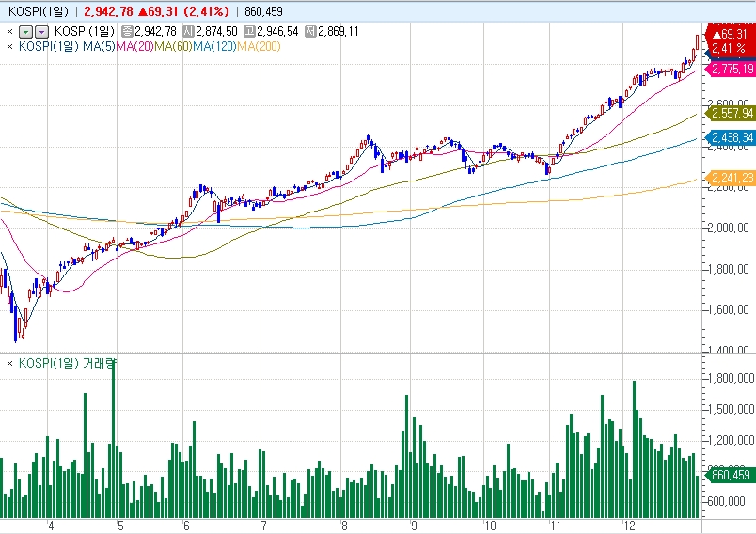Close the KOSPI 거래량 volume panel
This screenshot has width=756, height=534.
click(9, 363)
